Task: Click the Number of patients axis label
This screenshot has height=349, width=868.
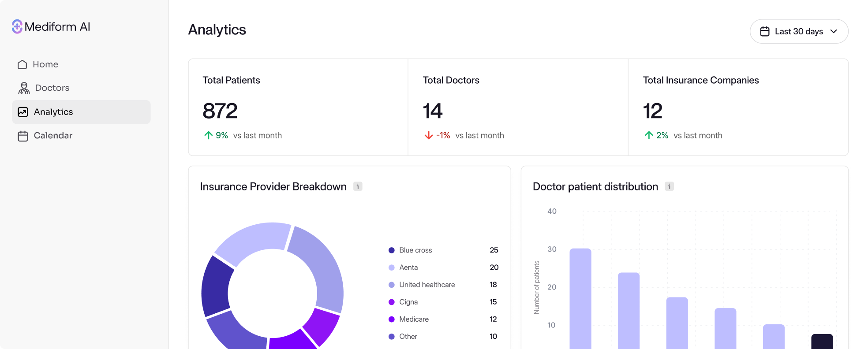Action: click(536, 287)
